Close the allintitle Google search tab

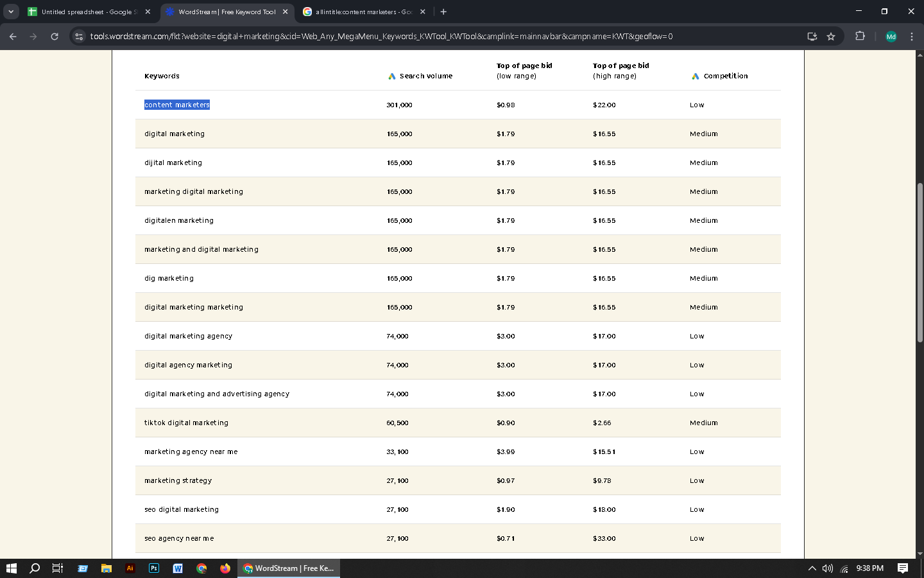(x=422, y=12)
